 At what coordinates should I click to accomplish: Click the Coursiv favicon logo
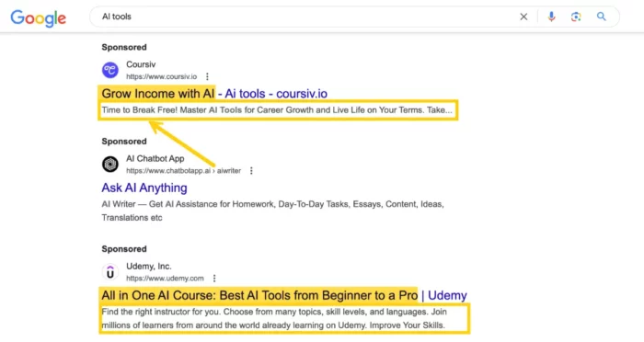coord(110,70)
